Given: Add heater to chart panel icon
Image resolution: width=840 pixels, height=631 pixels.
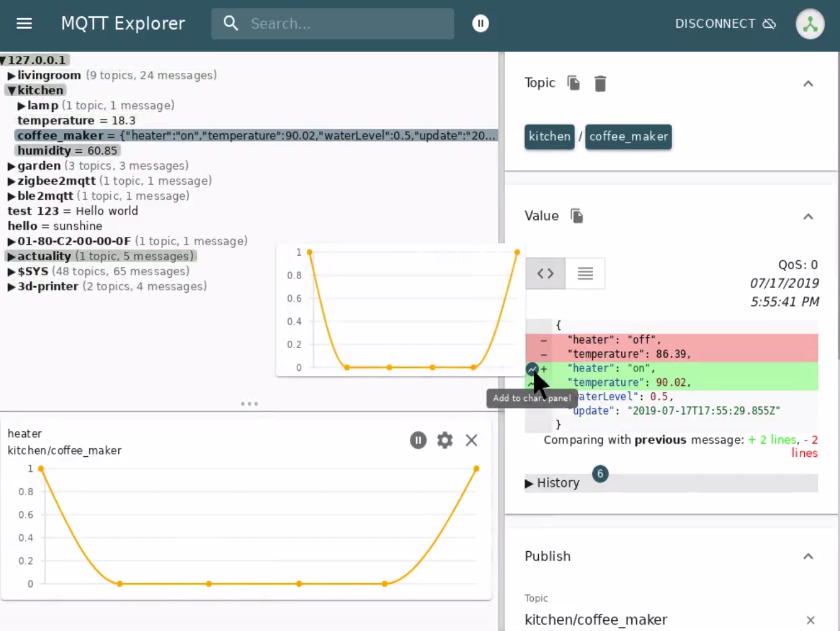Looking at the screenshot, I should pyautogui.click(x=532, y=369).
